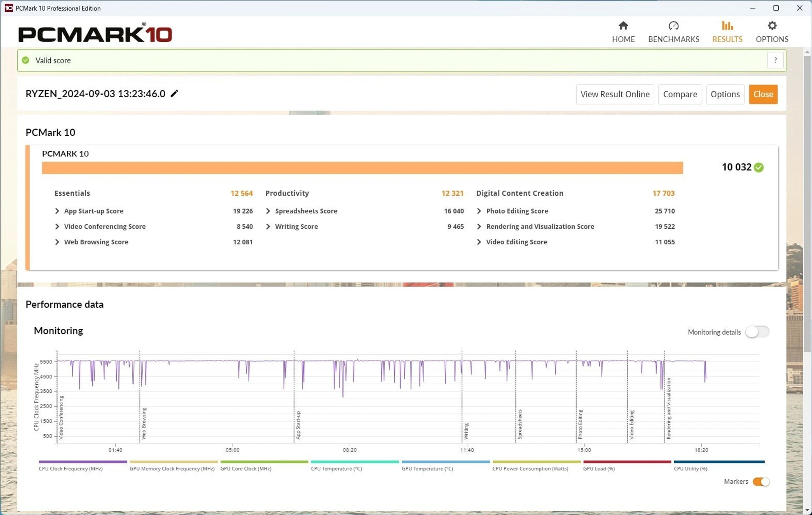Expand Spreadsheets Score
Viewport: 812px width, 515px height.
tap(268, 211)
